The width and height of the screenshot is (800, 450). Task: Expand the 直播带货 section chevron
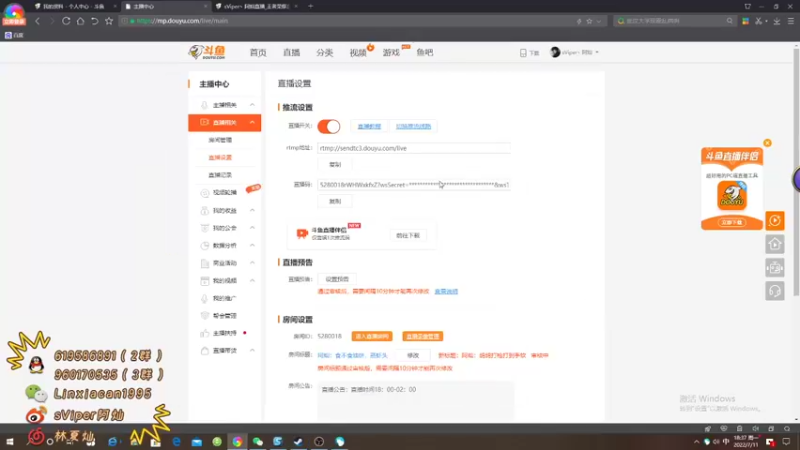pyautogui.click(x=252, y=351)
